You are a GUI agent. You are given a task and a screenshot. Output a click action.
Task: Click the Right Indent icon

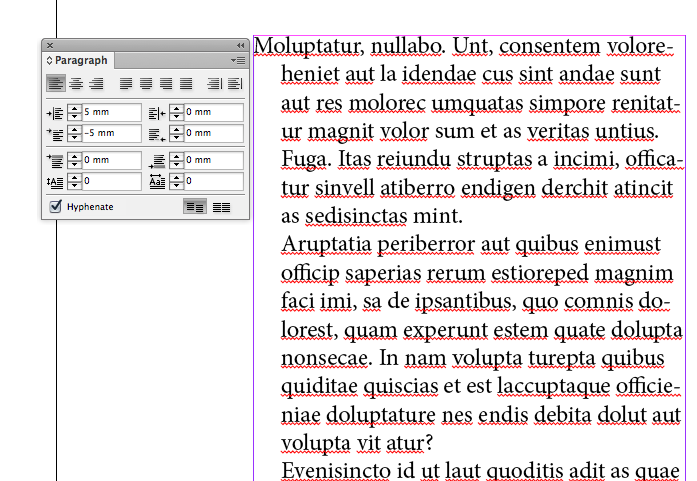point(157,113)
